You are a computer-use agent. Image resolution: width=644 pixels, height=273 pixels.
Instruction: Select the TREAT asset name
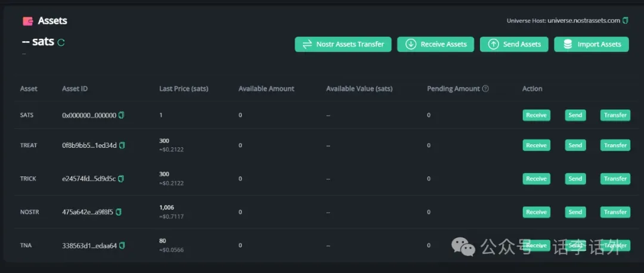(28, 145)
